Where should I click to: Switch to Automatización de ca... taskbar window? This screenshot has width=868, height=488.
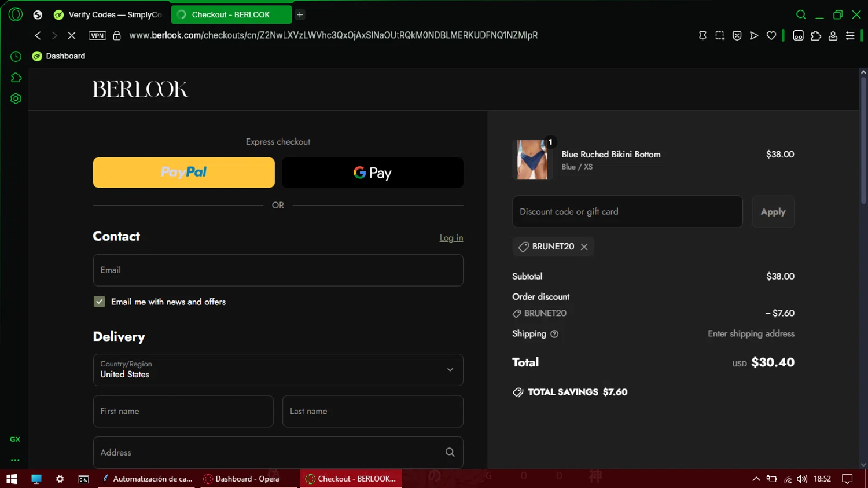click(148, 479)
